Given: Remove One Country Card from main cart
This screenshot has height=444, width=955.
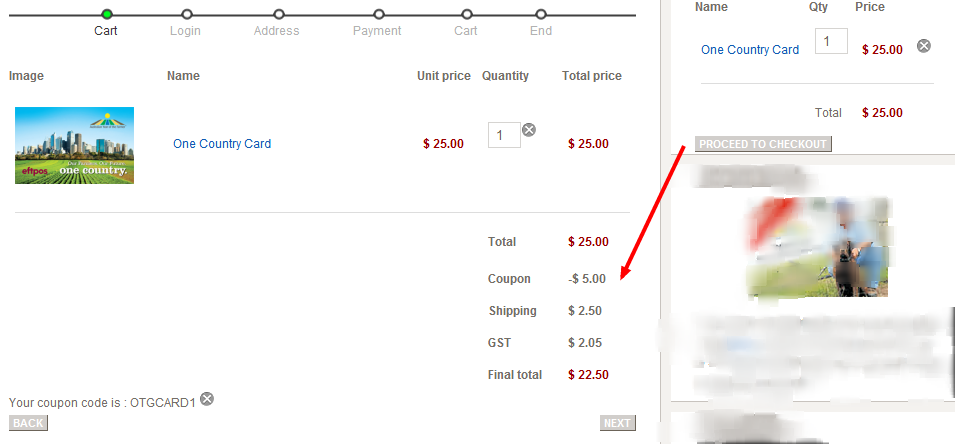Looking at the screenshot, I should pos(529,130).
